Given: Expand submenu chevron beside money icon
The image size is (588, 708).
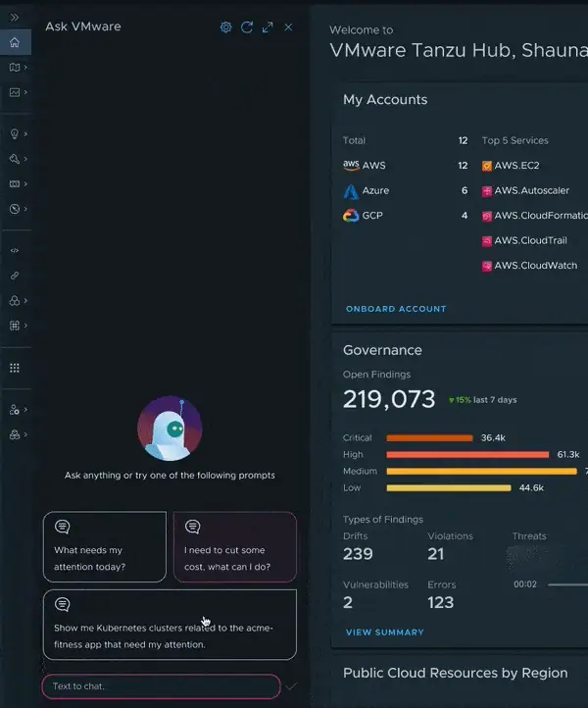Looking at the screenshot, I should (25, 183).
